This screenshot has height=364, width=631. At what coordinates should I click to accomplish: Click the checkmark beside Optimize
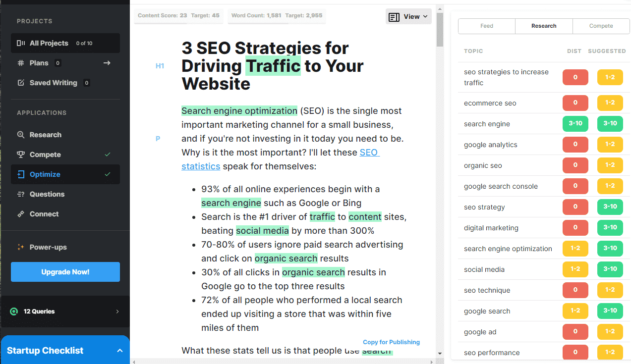pyautogui.click(x=108, y=174)
